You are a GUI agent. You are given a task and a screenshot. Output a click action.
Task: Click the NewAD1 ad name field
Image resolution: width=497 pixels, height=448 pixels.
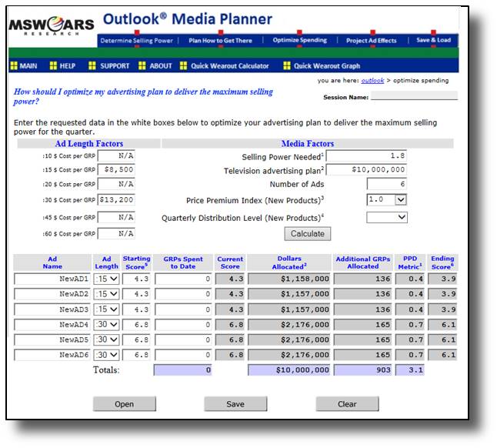tap(52, 279)
